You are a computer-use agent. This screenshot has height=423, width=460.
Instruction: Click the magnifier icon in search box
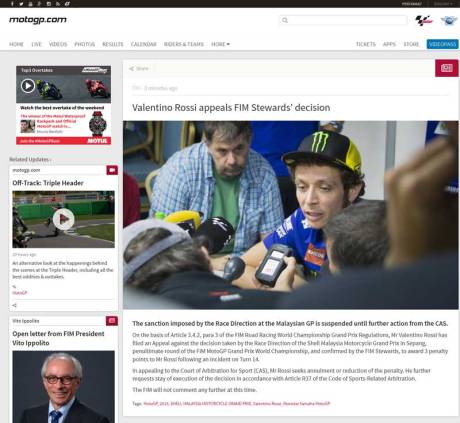click(285, 20)
